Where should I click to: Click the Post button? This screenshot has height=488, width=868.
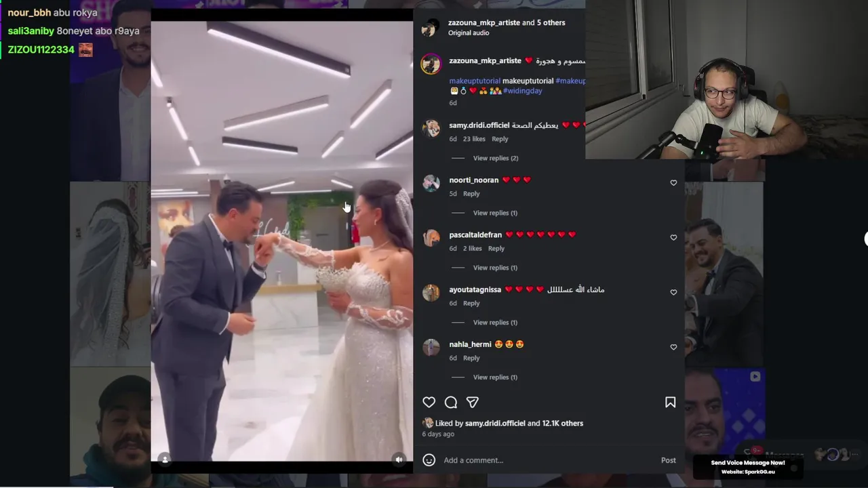669,460
